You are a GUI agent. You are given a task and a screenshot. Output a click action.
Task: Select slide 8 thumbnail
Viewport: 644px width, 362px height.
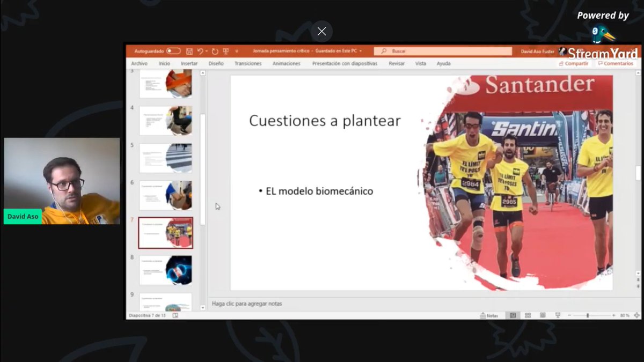point(165,270)
